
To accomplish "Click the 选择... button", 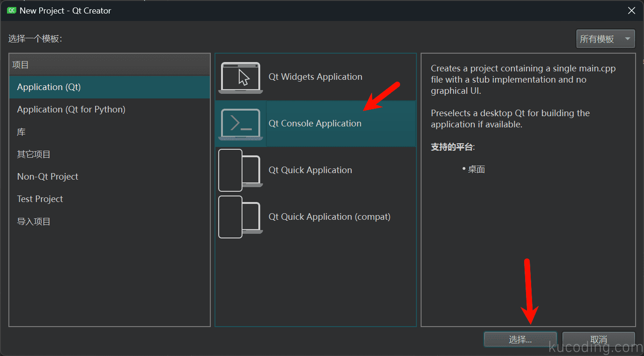I will pyautogui.click(x=520, y=340).
